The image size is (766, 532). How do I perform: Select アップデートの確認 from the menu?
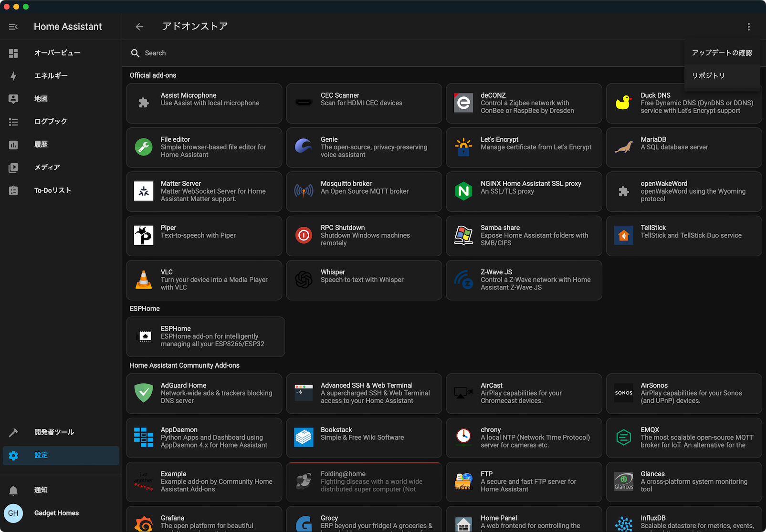coord(722,52)
